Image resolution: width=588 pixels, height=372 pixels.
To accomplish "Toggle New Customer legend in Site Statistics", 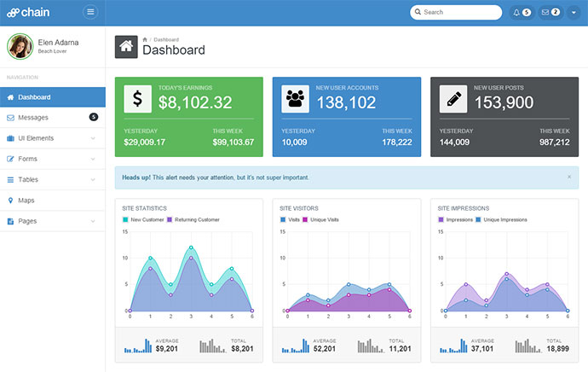I will (146, 219).
